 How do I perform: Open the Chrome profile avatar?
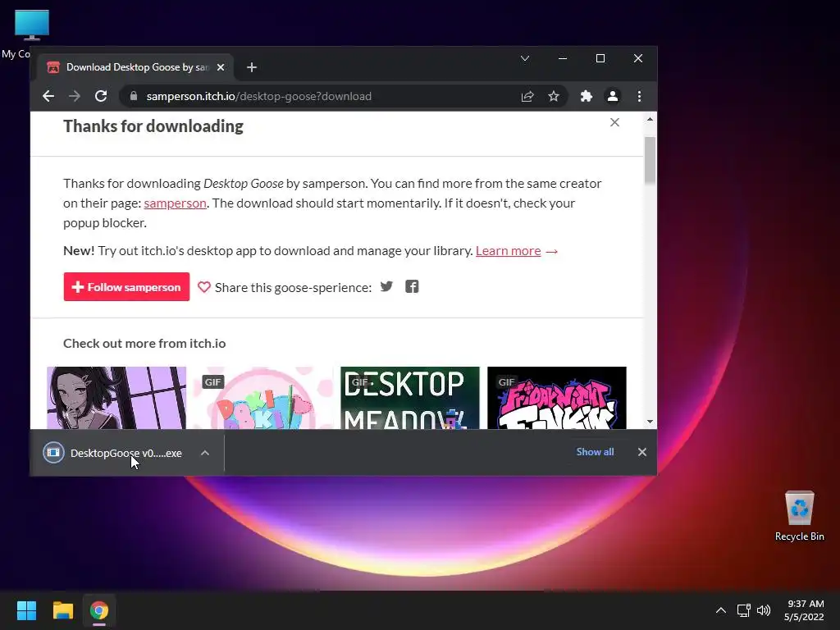tap(612, 97)
